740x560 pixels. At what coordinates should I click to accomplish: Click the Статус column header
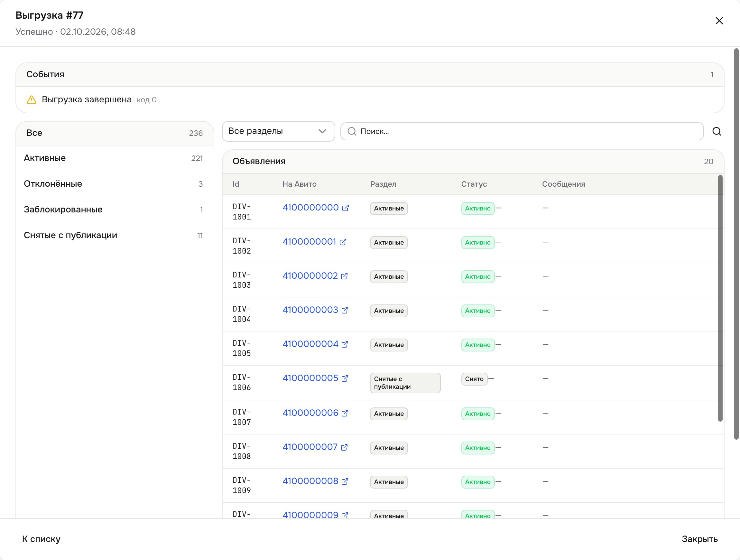[x=474, y=184]
